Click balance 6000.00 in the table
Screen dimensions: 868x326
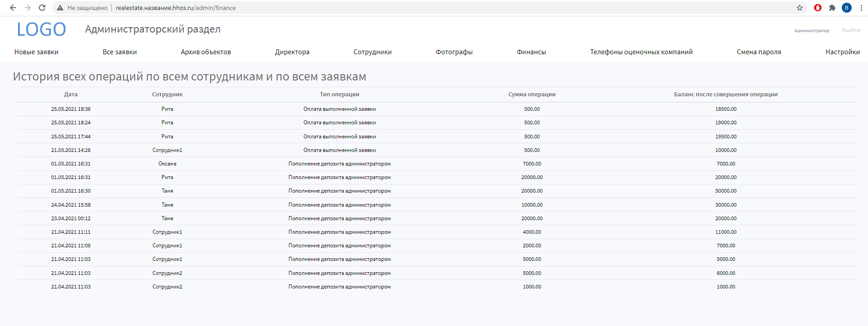click(726, 273)
